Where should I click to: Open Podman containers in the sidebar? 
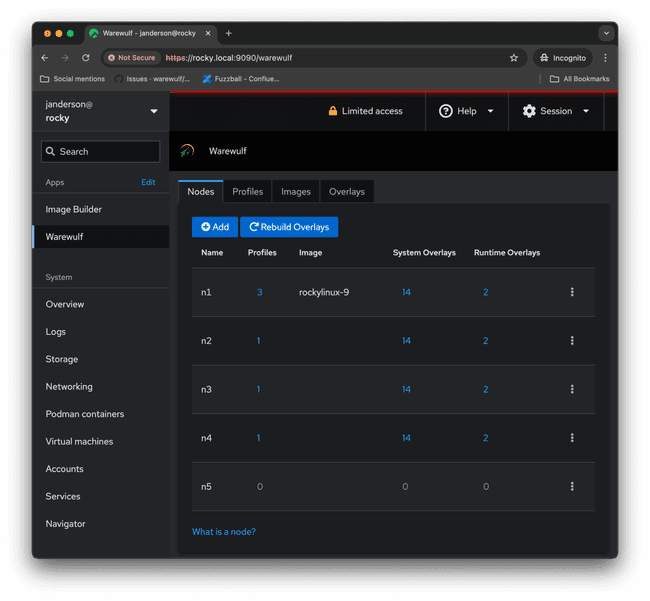coord(85,414)
